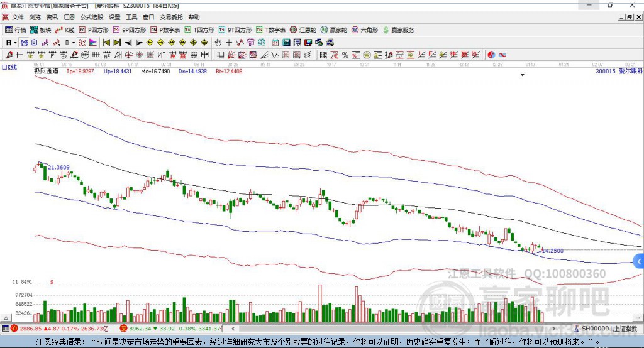Image resolution: width=644 pixels, height=348 pixels.
Task: Open the 浏览 menu
Action: pos(35,17)
